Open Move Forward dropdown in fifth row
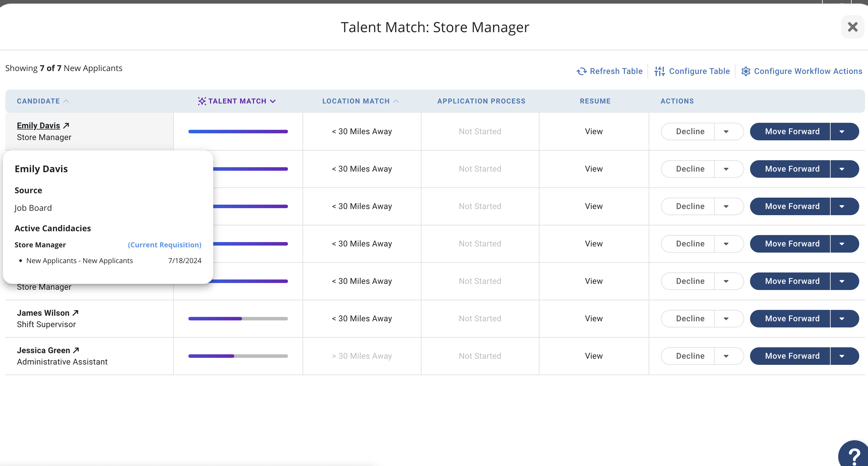The width and height of the screenshot is (868, 466). pos(842,281)
